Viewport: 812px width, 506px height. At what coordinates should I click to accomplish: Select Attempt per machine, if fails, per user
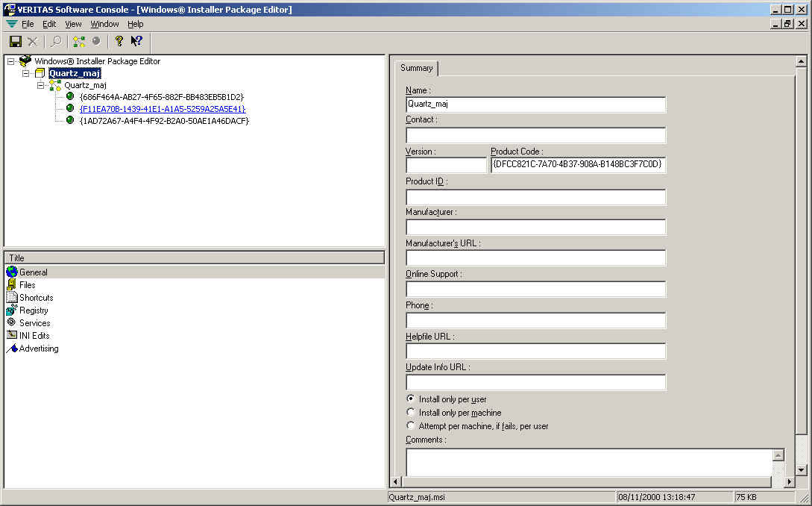tap(411, 425)
